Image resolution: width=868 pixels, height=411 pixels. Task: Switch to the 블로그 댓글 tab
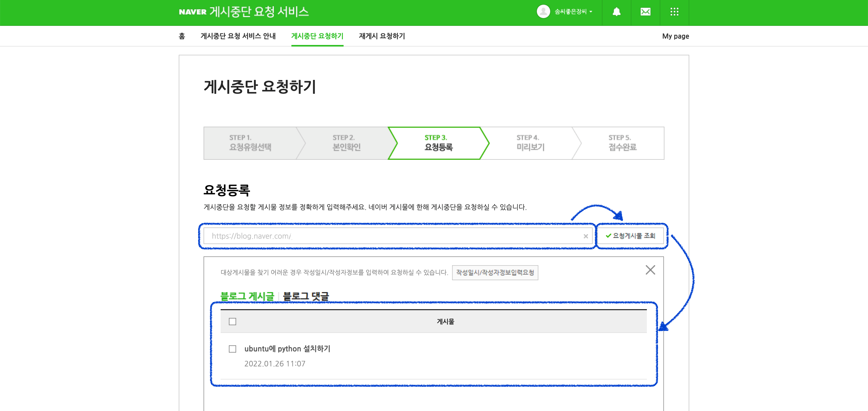306,296
